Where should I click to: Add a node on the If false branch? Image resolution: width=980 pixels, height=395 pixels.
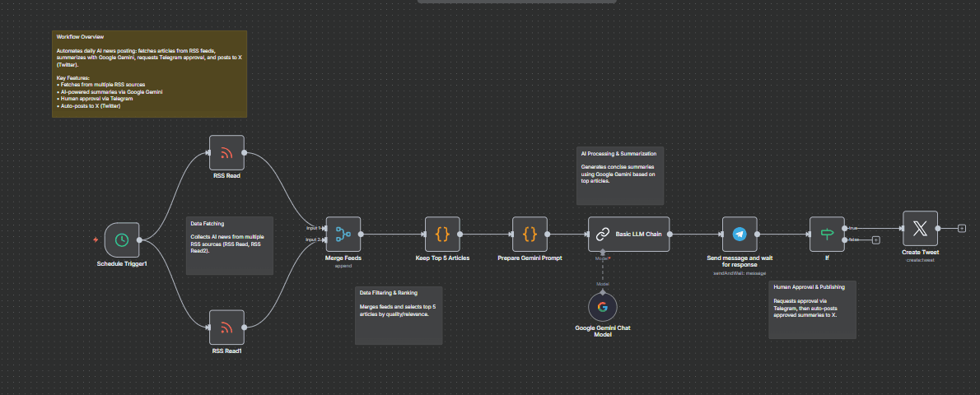tap(875, 240)
